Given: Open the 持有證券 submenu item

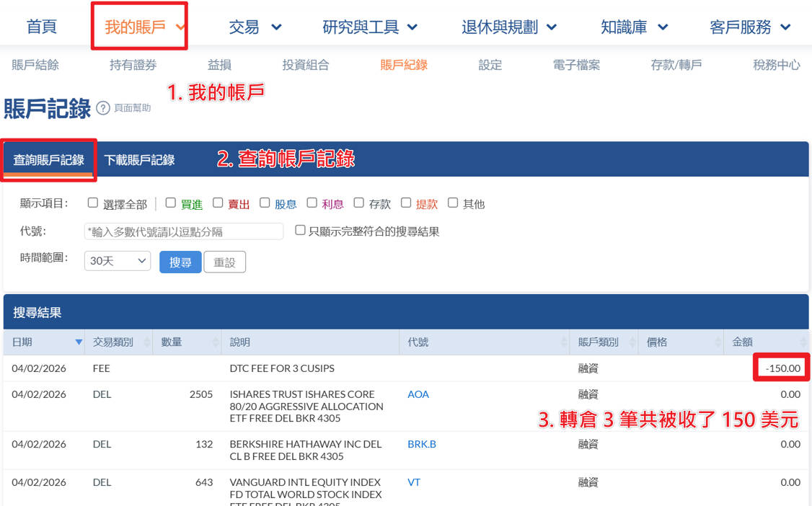Looking at the screenshot, I should [133, 65].
